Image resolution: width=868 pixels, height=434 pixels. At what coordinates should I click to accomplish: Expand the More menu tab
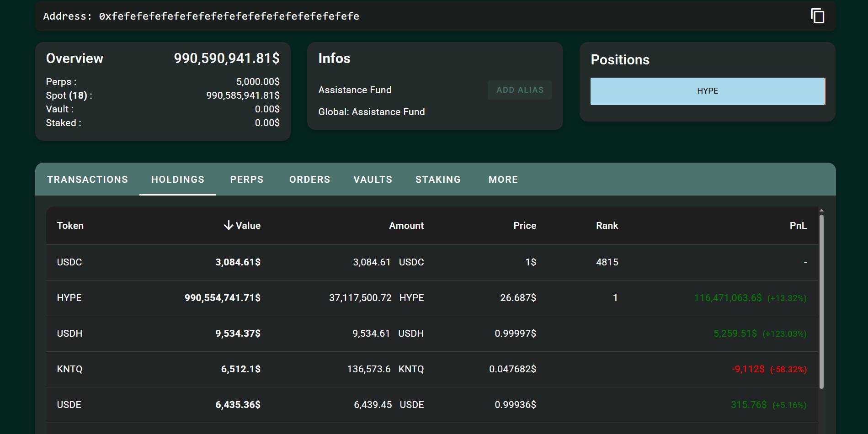pos(503,180)
